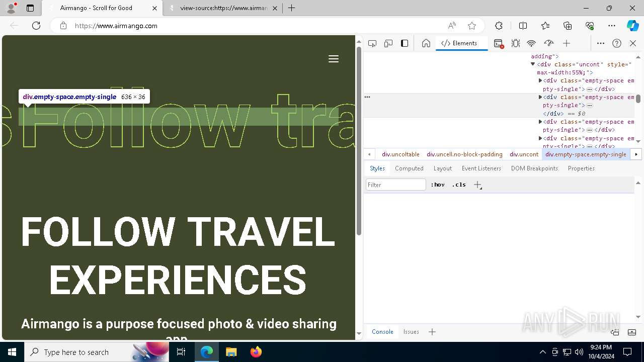Activate Read aloud in address bar
Image resolution: width=644 pixels, height=362 pixels.
coord(452,26)
